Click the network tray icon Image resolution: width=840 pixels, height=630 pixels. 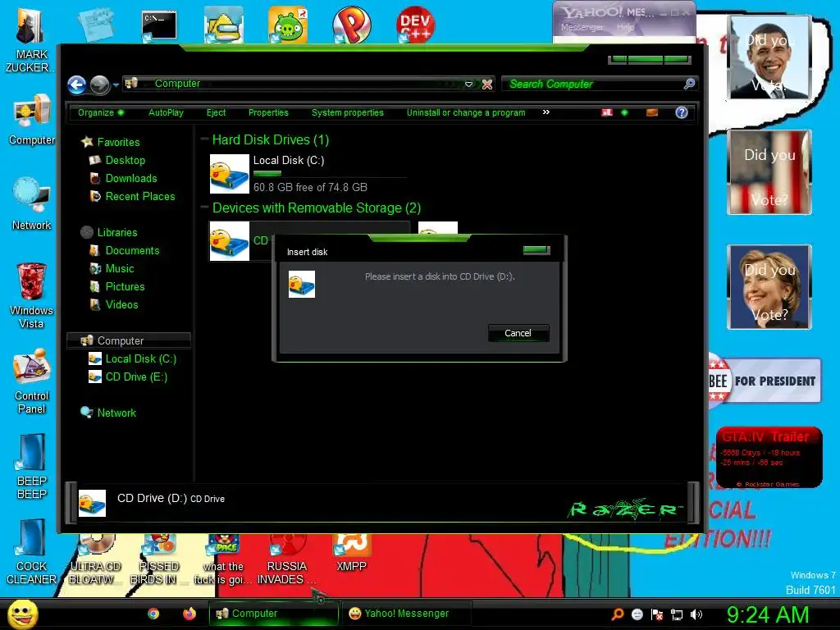tap(677, 614)
